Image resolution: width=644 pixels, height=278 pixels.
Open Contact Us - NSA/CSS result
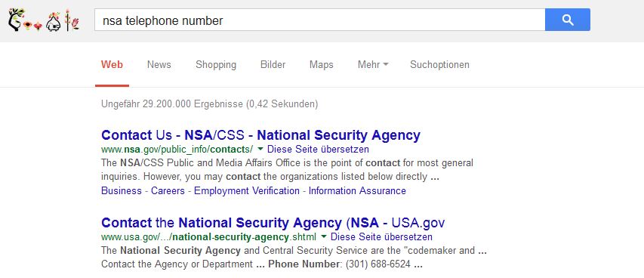(260, 135)
